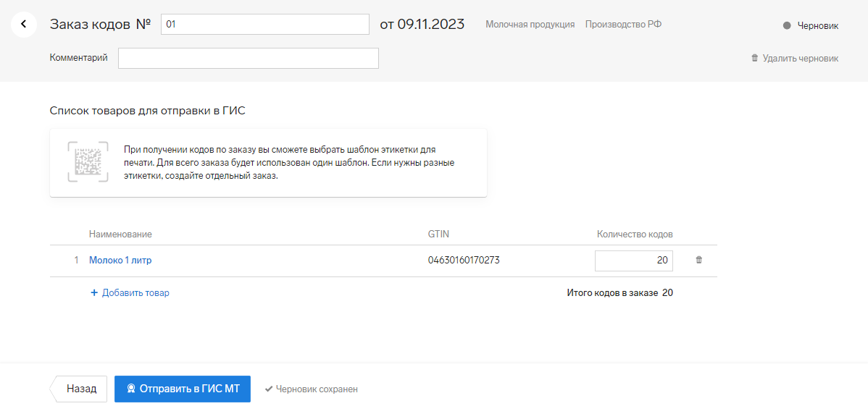
Task: Click the Черновик status indicator
Action: [811, 25]
